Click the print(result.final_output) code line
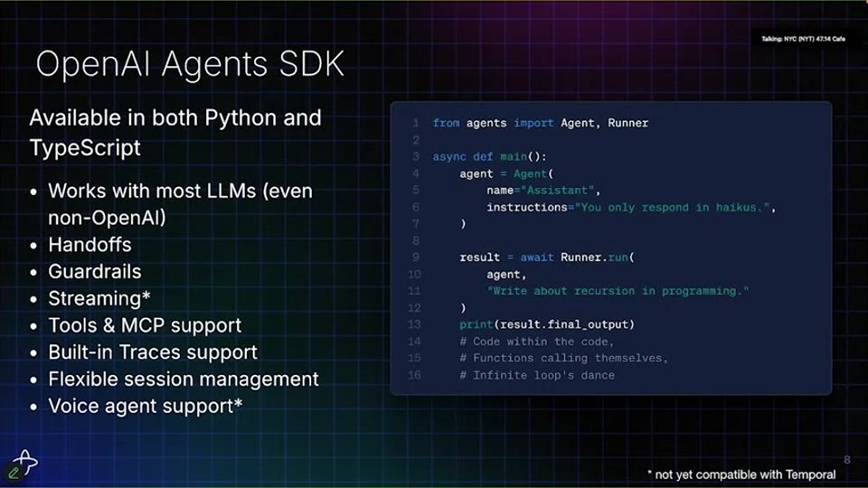Viewport: 868px width, 488px height. tap(547, 324)
